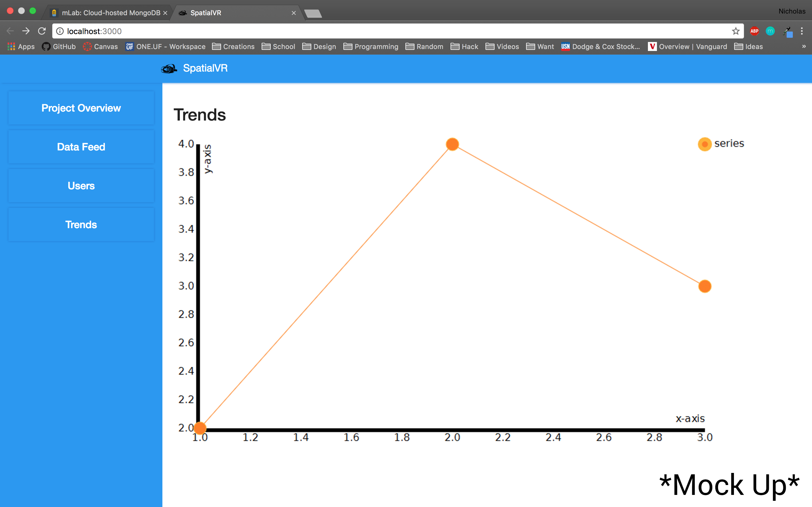812x507 pixels.
Task: Open Chrome's three-dot menu
Action: 802,31
